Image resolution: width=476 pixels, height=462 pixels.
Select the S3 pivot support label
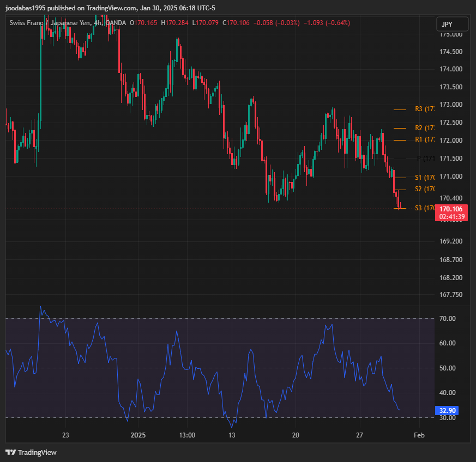(424, 208)
